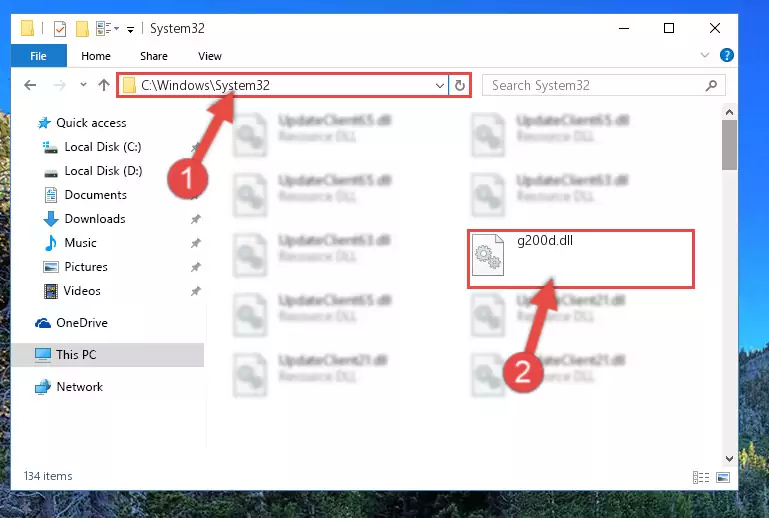Open Videos in the navigation pane

[x=82, y=291]
